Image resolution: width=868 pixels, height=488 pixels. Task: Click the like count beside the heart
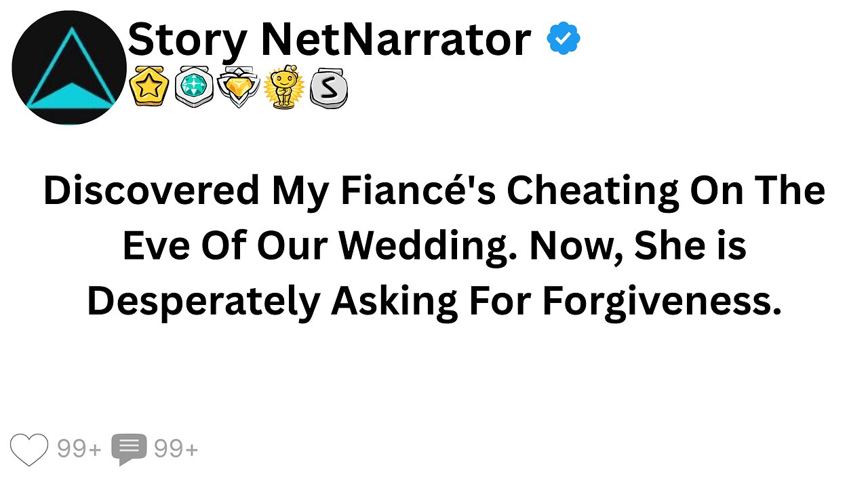click(x=79, y=449)
